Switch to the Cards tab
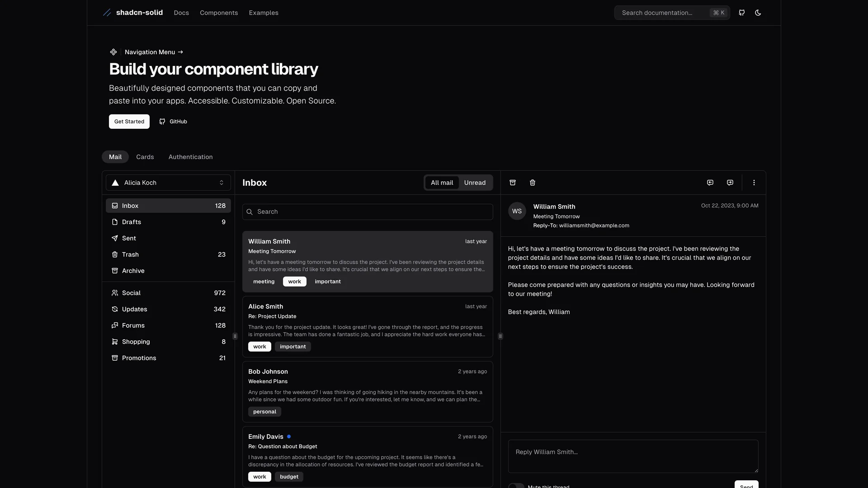Image resolution: width=868 pixels, height=488 pixels. point(145,157)
